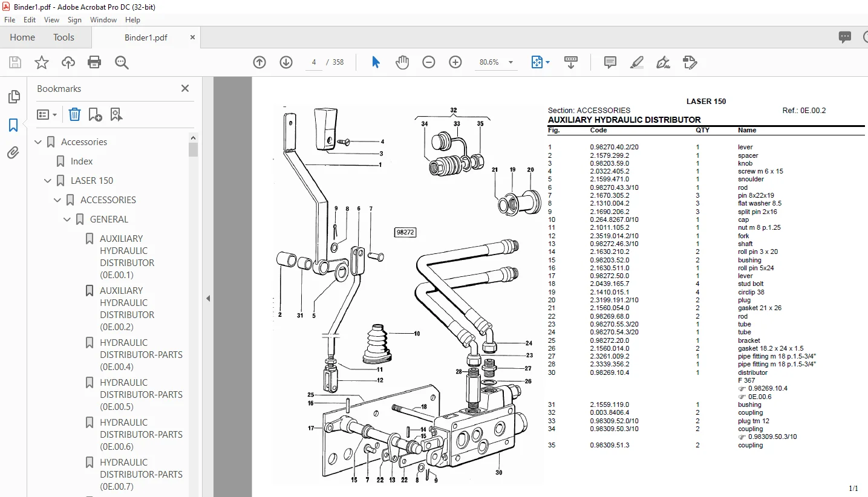This screenshot has width=868, height=497.
Task: Zoom in with the plus button
Action: coord(455,62)
